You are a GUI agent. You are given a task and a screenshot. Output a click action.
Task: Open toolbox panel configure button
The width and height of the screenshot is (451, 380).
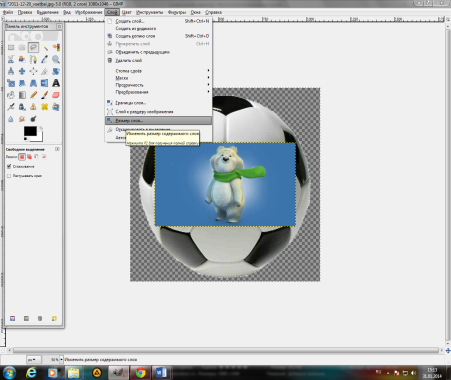[x=59, y=26]
